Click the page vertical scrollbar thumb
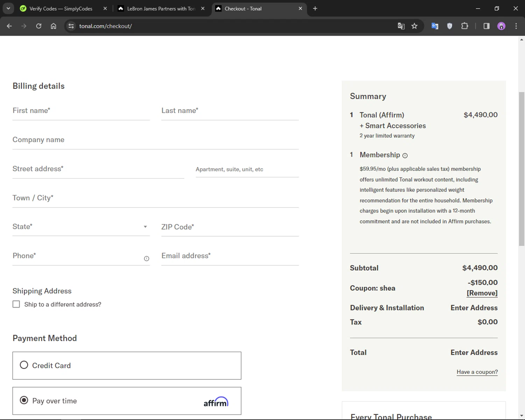The width and height of the screenshot is (525, 420). pos(521,169)
